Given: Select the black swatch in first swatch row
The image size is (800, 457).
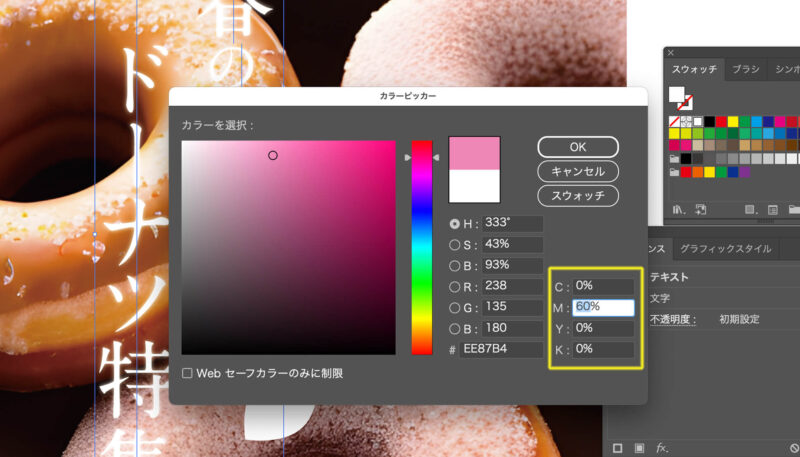Looking at the screenshot, I should point(710,121).
